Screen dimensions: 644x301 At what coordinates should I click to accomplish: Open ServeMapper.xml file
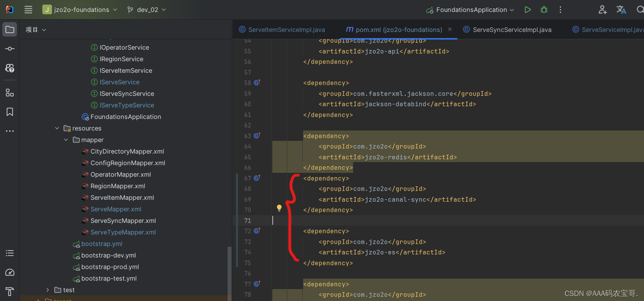pos(116,209)
